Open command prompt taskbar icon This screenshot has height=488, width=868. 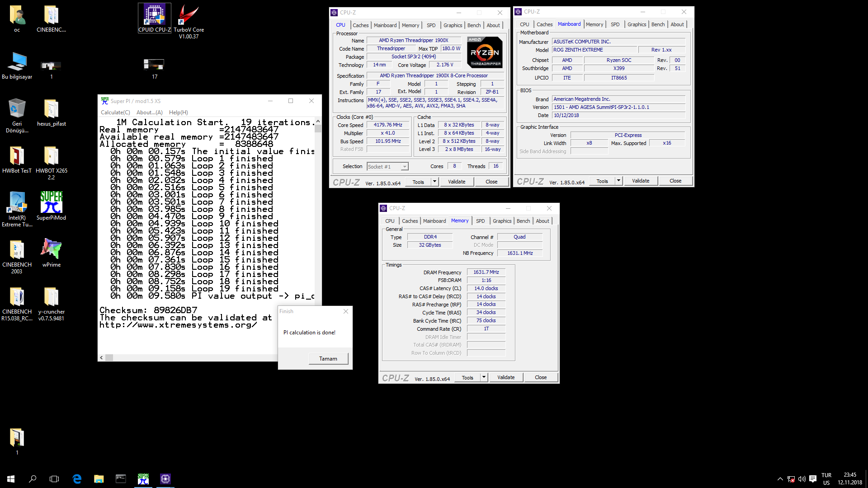(121, 479)
